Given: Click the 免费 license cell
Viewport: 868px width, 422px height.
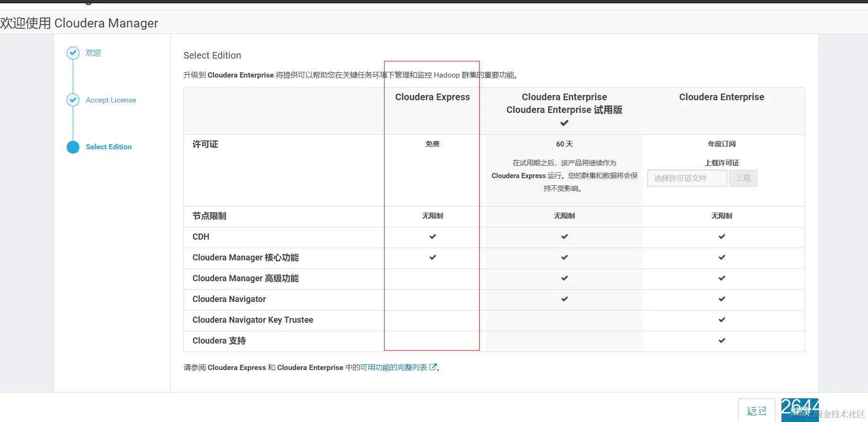Looking at the screenshot, I should (432, 144).
